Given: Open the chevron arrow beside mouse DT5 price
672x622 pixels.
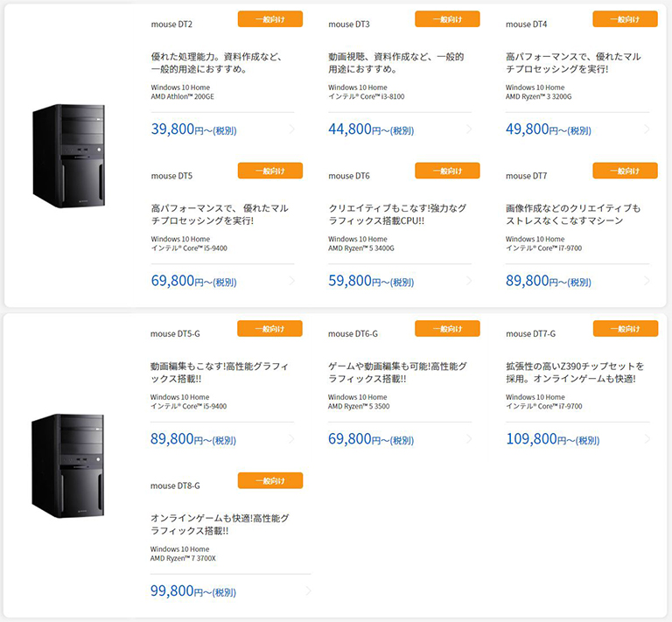Looking at the screenshot, I should click(x=292, y=281).
